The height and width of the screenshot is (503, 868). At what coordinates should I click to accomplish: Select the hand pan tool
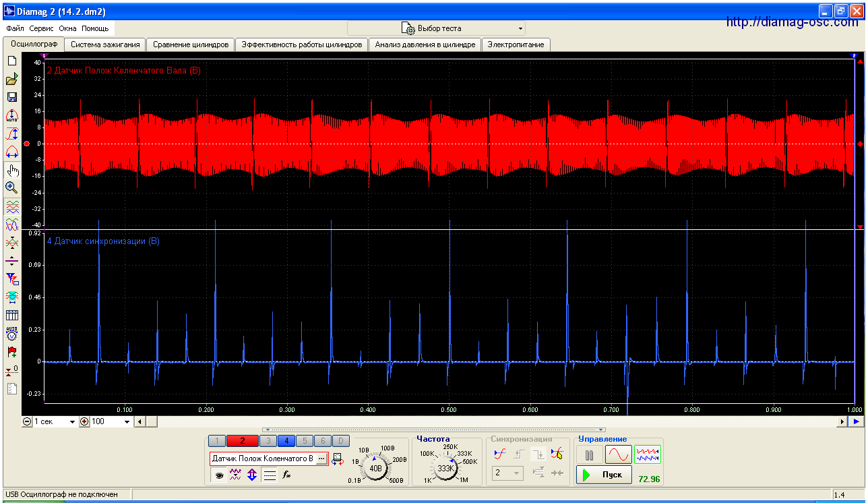(11, 170)
